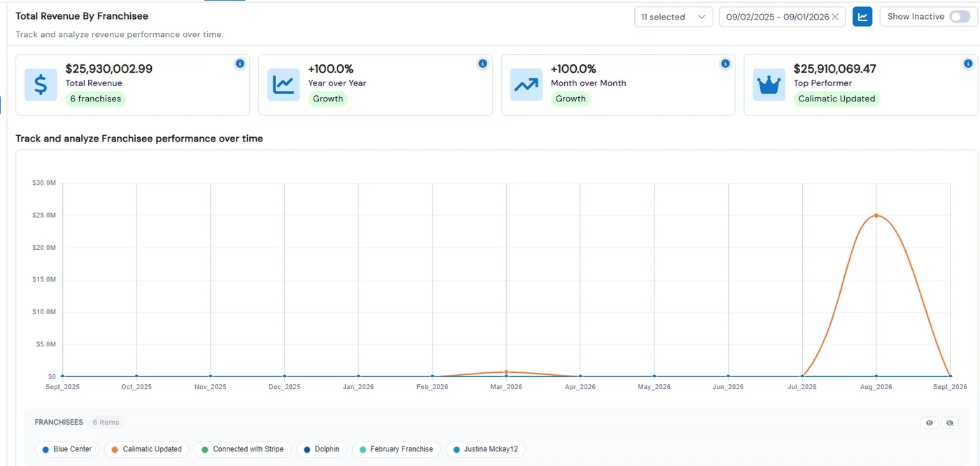Screen dimensions: 980x466
Task: Click the Year over Year line chart icon
Action: point(283,85)
